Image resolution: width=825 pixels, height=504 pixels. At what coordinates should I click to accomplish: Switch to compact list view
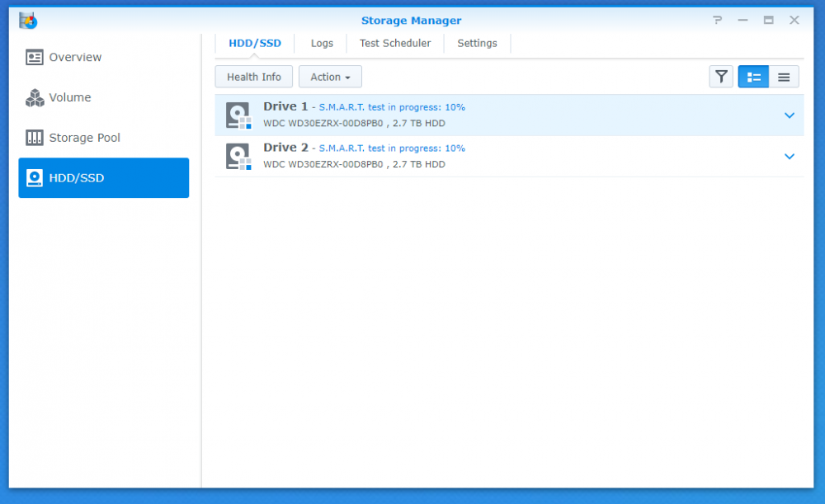click(x=784, y=77)
